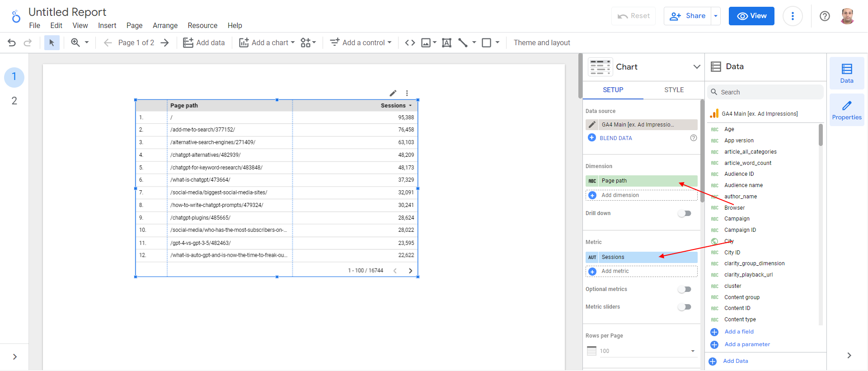Image resolution: width=868 pixels, height=371 pixels.
Task: Click the help question mark icon
Action: click(825, 16)
